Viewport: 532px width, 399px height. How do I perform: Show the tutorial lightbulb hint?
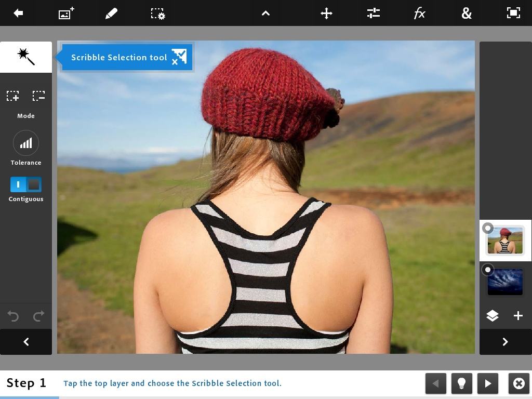pyautogui.click(x=461, y=383)
